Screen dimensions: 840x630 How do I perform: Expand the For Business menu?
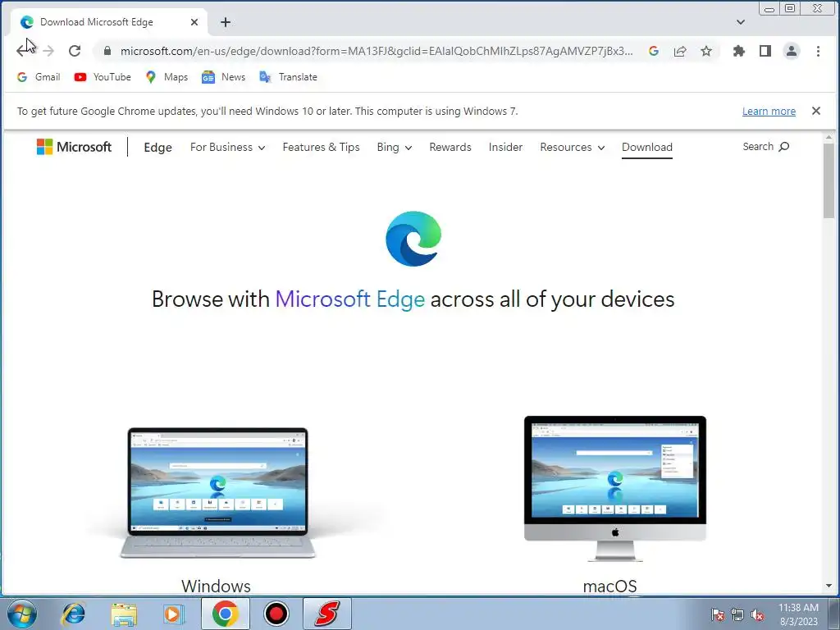pos(227,148)
